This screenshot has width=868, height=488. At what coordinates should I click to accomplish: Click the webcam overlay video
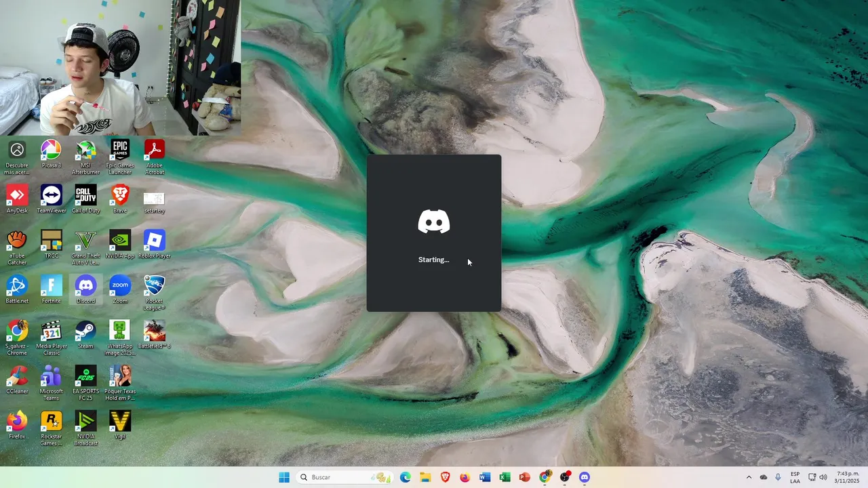point(120,68)
